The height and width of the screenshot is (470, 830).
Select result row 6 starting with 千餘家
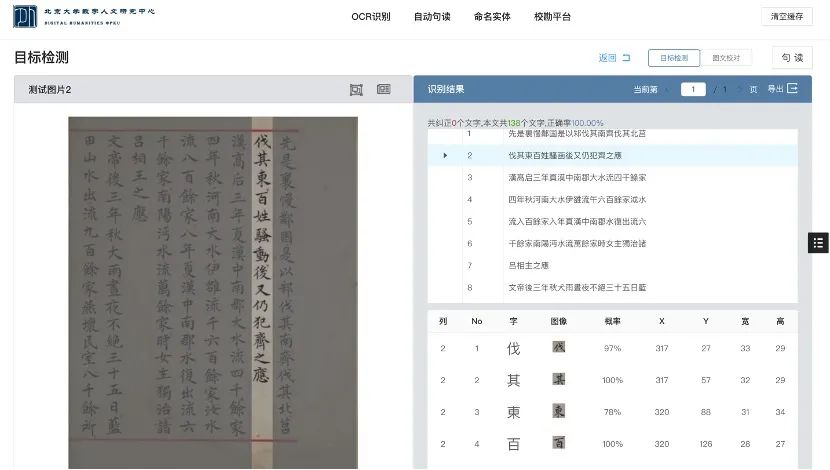tap(612, 243)
